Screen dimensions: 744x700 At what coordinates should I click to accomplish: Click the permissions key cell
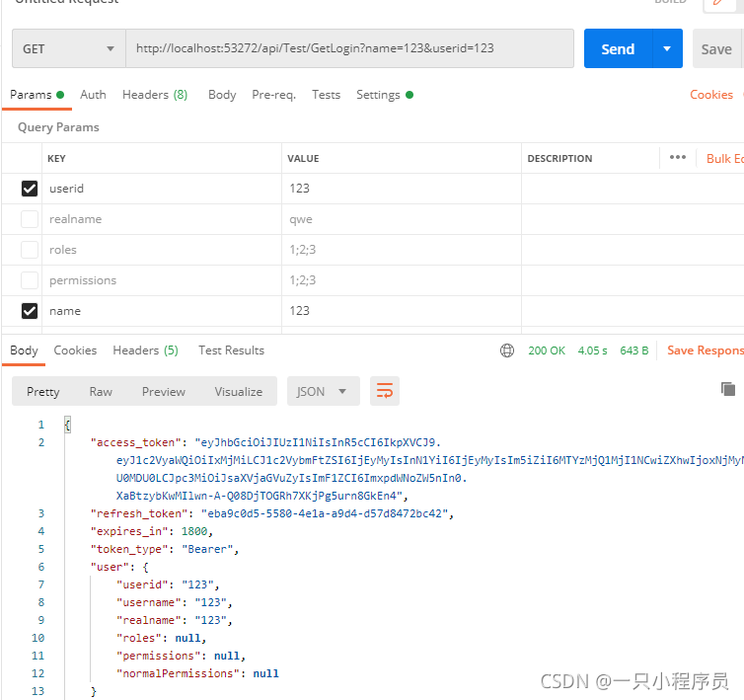pos(161,280)
